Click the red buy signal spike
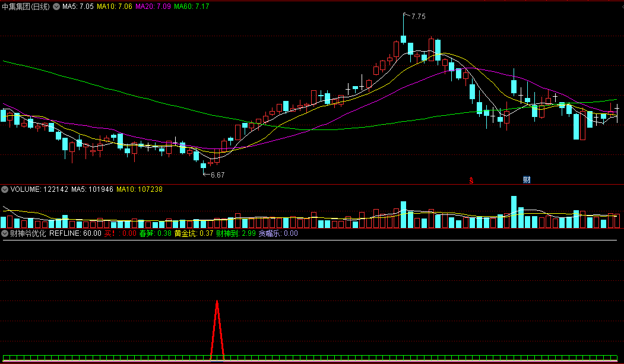The image size is (624, 364). point(217,330)
